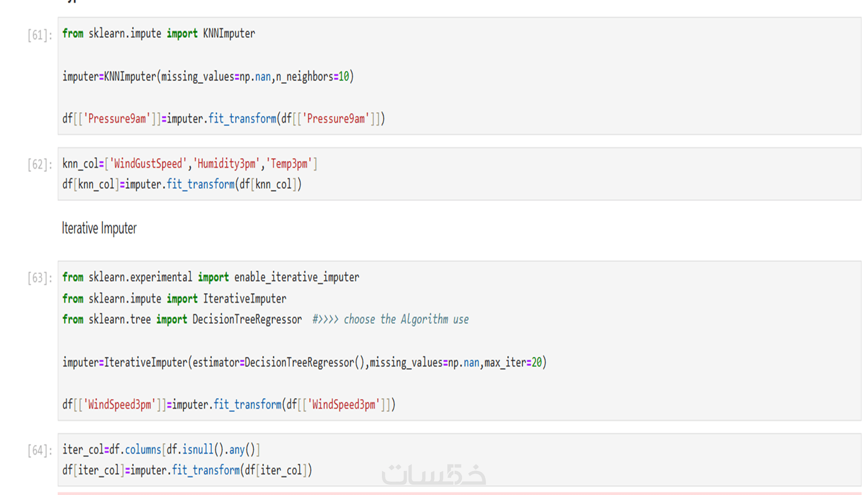This screenshot has width=868, height=495.
Task: Click the df[knn_col] fit_transform line
Action: [182, 184]
